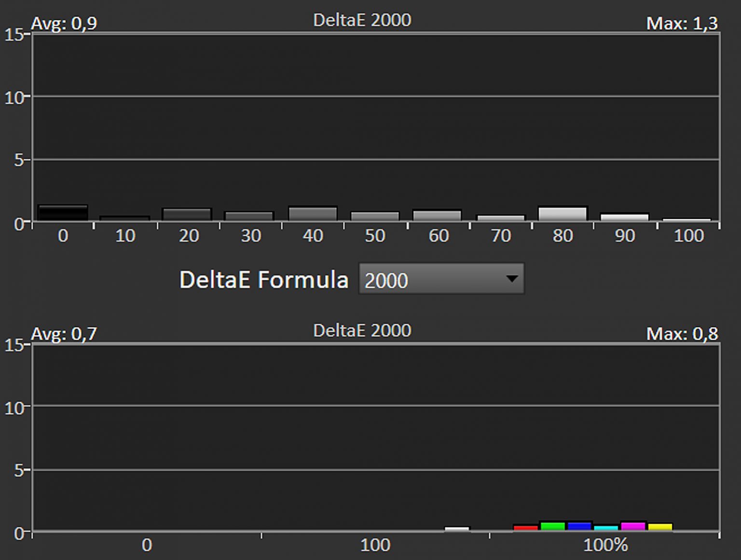Select the blue color error bar

(x=580, y=526)
